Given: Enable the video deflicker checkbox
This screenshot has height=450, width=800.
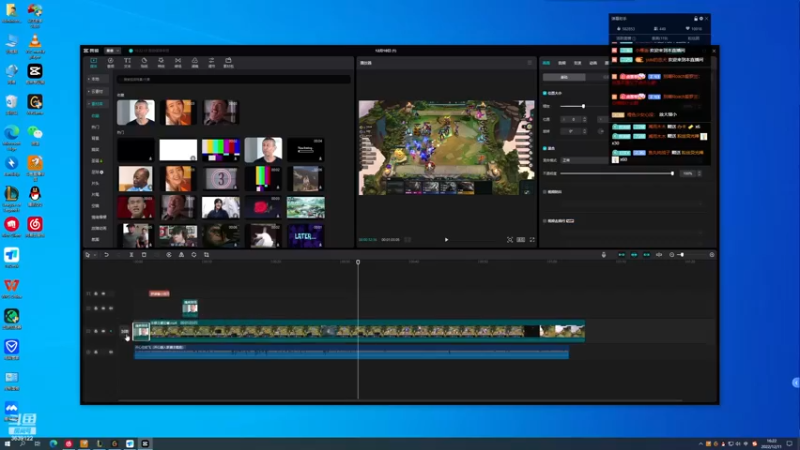Looking at the screenshot, I should pos(545,221).
